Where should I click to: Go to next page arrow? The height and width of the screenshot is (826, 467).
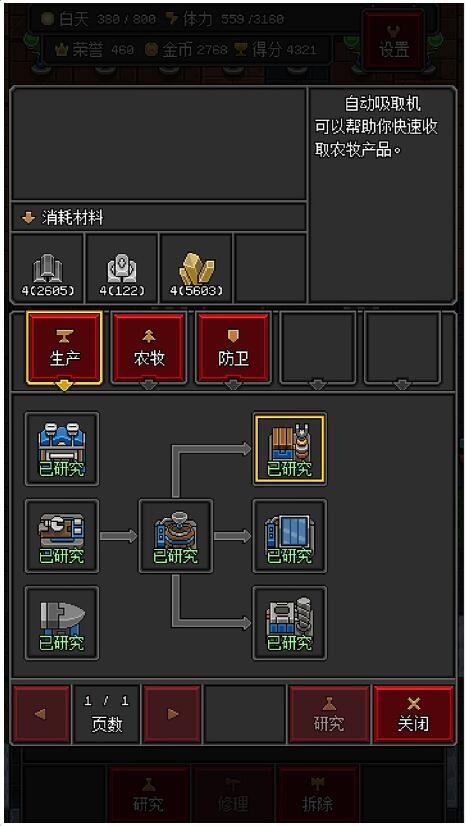pyautogui.click(x=172, y=714)
